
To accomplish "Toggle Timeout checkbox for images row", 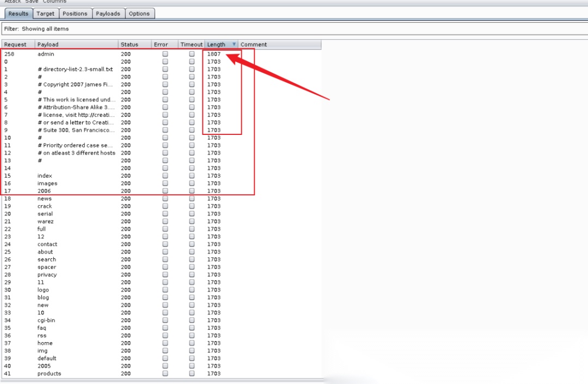I will tap(192, 183).
